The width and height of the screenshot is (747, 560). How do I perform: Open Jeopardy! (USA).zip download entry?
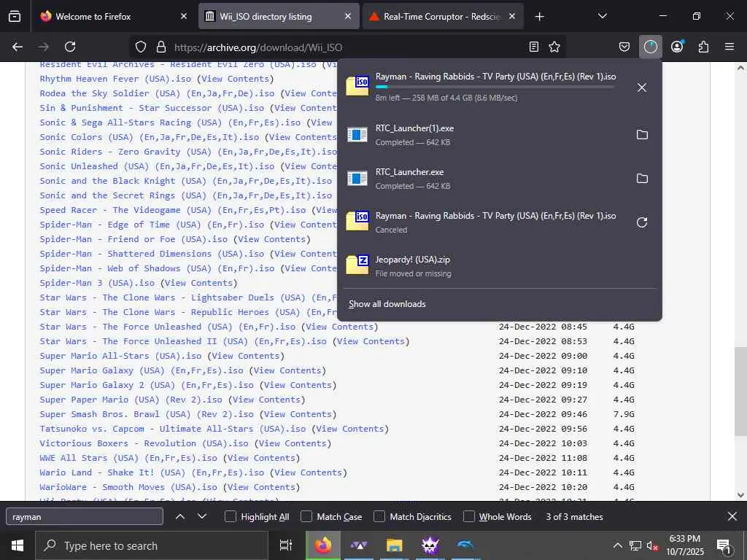[x=499, y=266]
